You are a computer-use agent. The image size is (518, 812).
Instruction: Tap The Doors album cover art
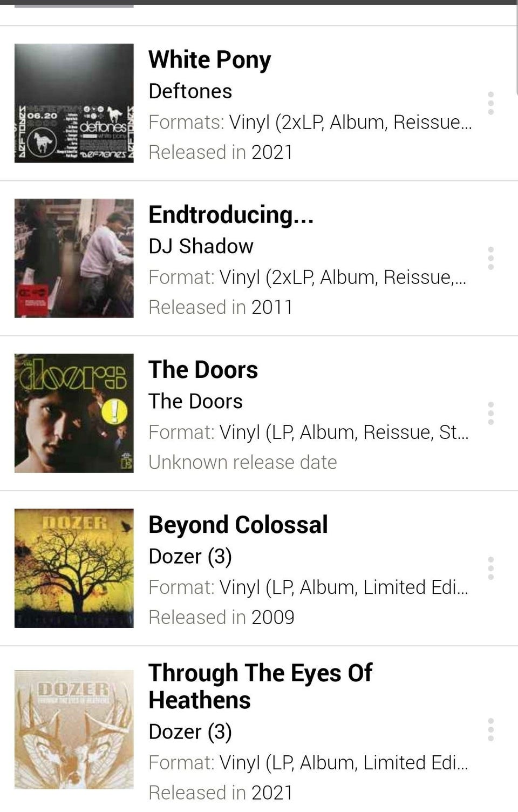pyautogui.click(x=74, y=413)
